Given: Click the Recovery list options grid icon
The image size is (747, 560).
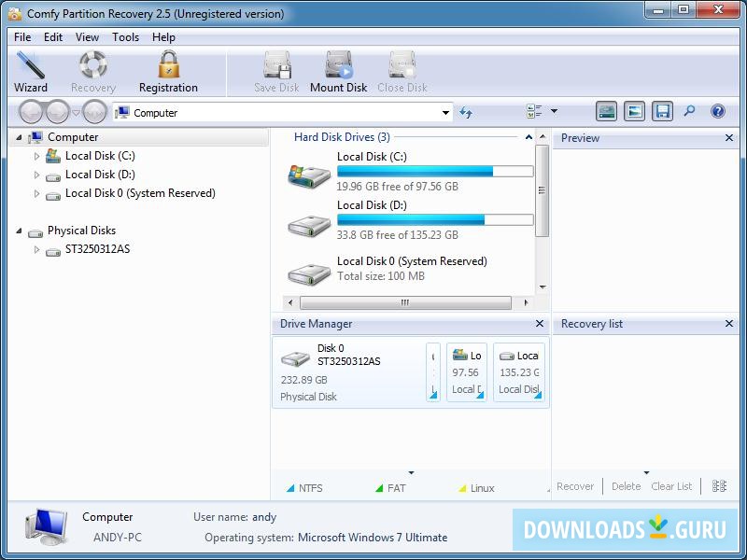Looking at the screenshot, I should [x=719, y=485].
